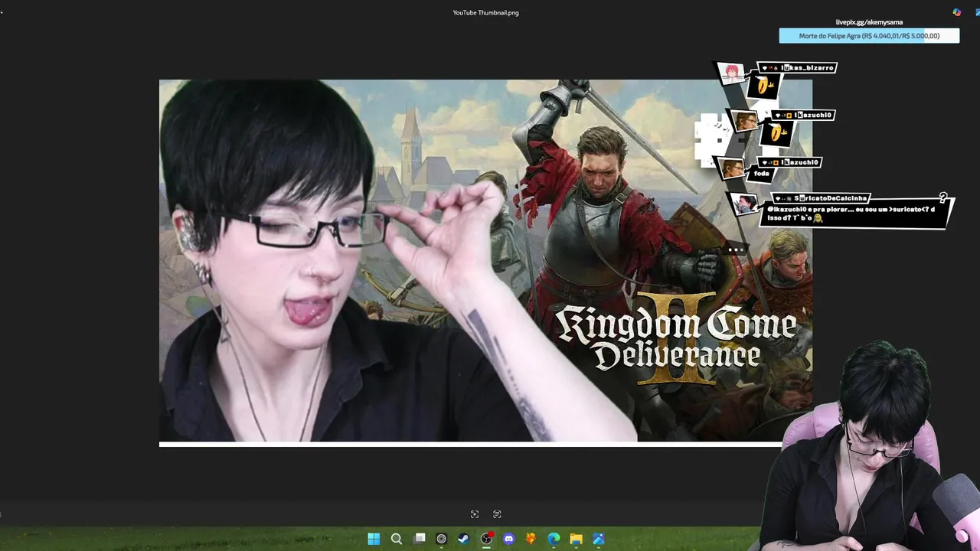
Task: Open Windows Search from the taskbar
Action: pos(397,539)
